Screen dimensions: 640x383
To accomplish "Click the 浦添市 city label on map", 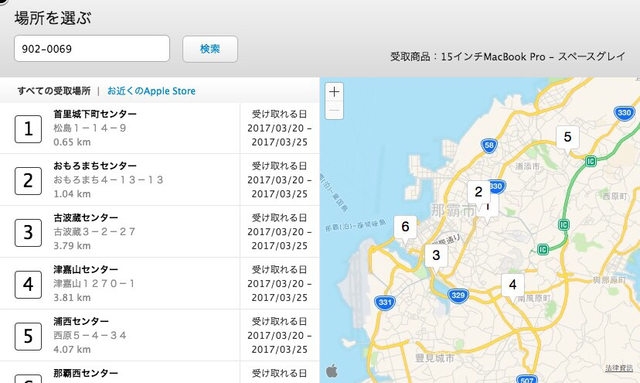I will click(528, 166).
